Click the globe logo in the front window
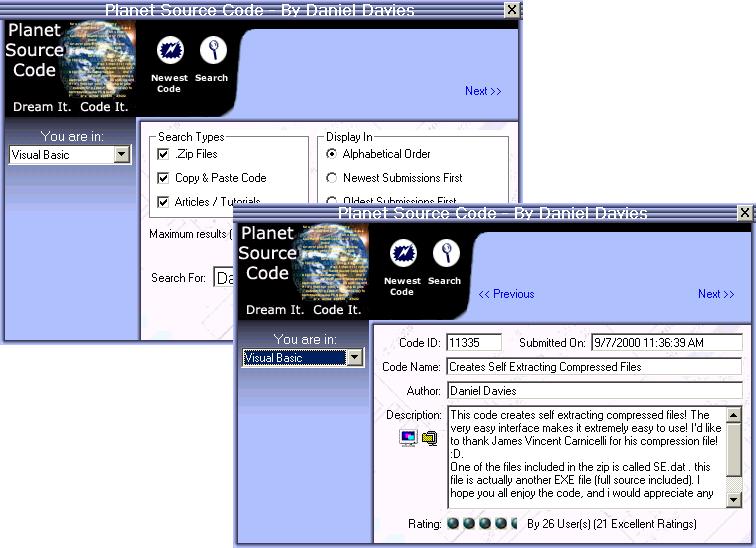Image resolution: width=756 pixels, height=548 pixels. (x=333, y=263)
